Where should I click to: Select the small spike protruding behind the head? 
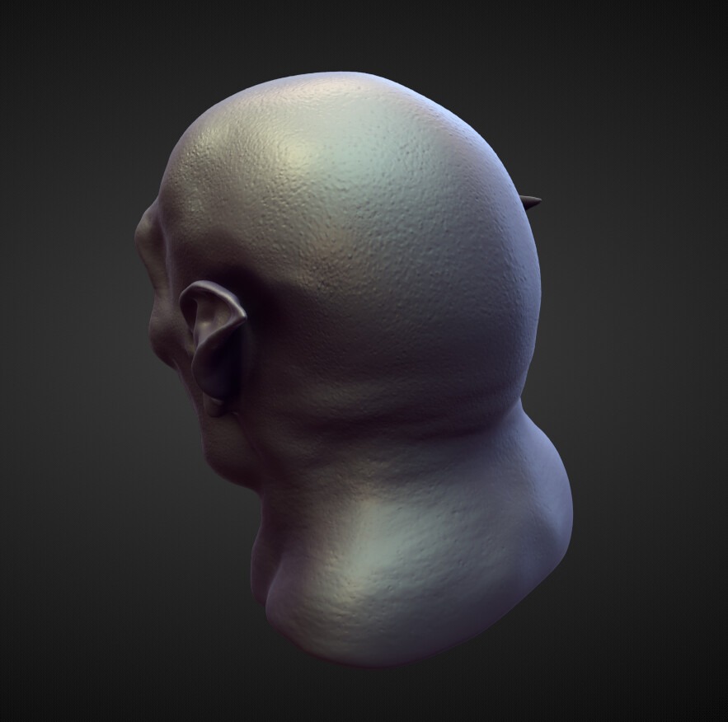pos(532,201)
